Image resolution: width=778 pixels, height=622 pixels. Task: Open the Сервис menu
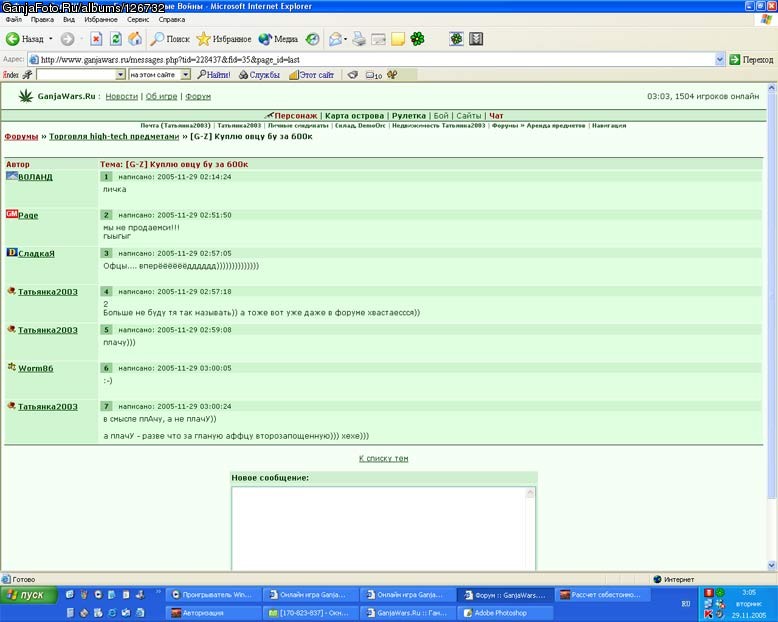[138, 19]
